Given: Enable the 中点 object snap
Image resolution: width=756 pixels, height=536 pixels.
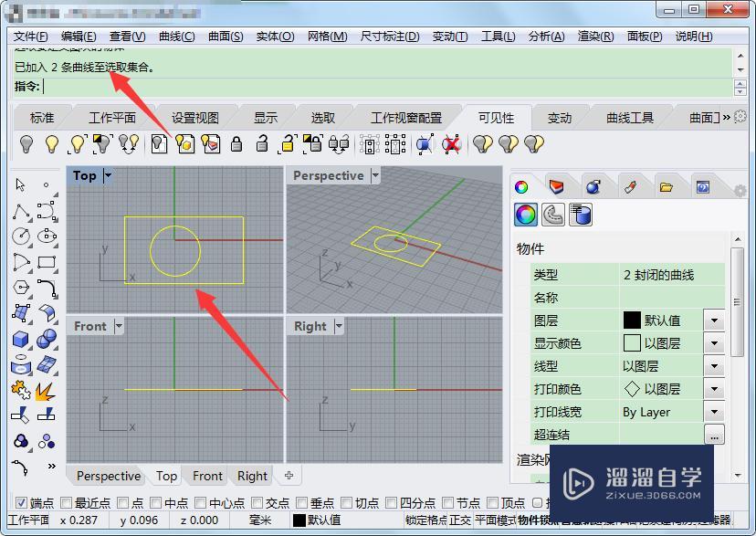Looking at the screenshot, I should (156, 503).
